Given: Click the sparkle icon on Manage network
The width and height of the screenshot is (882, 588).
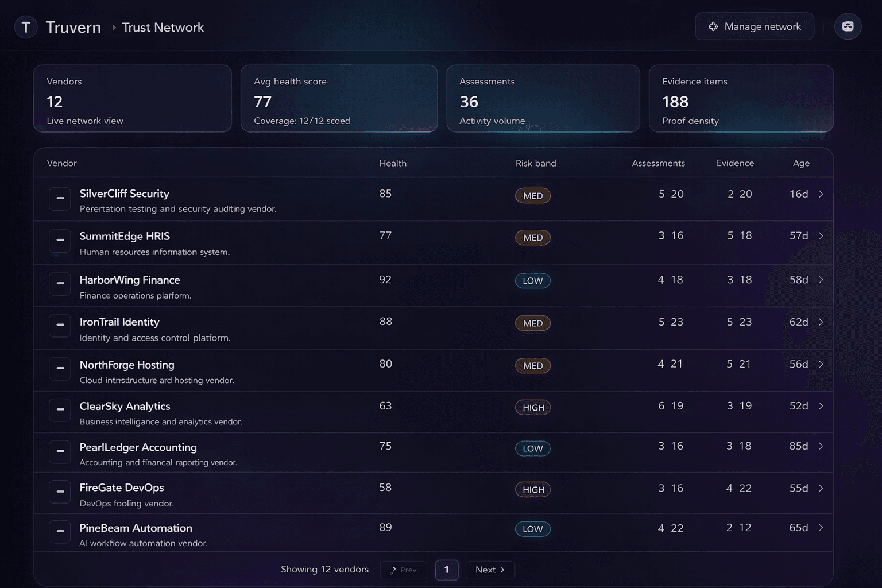Looking at the screenshot, I should pos(713,26).
